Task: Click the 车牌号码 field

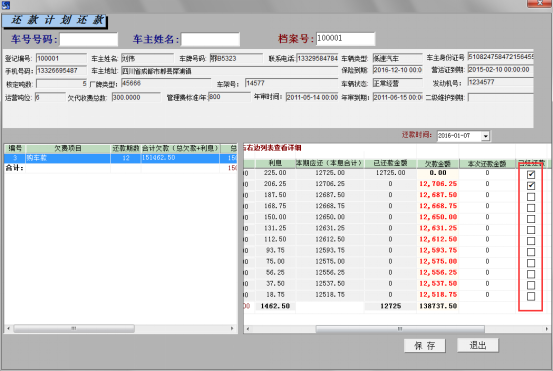Action: (x=236, y=59)
